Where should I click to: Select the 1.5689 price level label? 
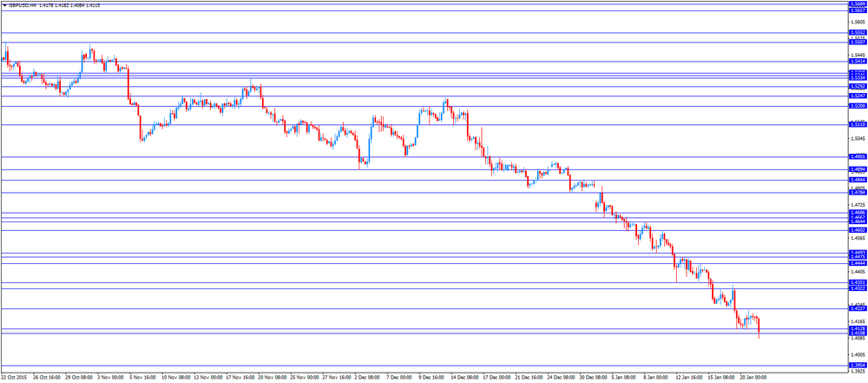[857, 4]
